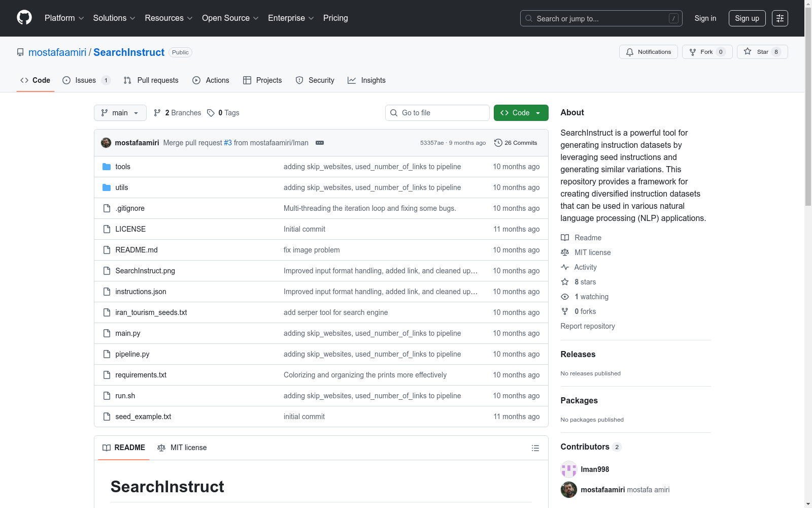This screenshot has height=508, width=812.
Task: Click the Readme book icon in About
Action: click(x=565, y=238)
